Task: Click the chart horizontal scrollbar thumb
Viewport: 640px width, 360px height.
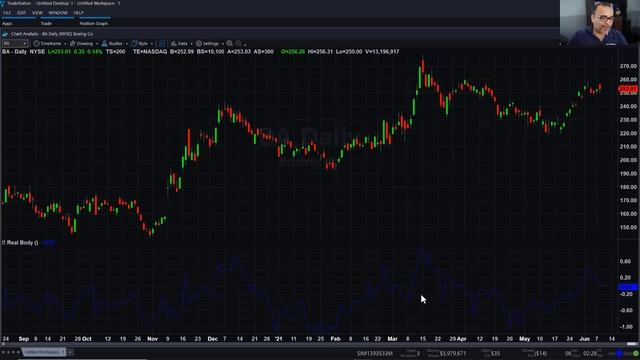Action: coord(633,344)
